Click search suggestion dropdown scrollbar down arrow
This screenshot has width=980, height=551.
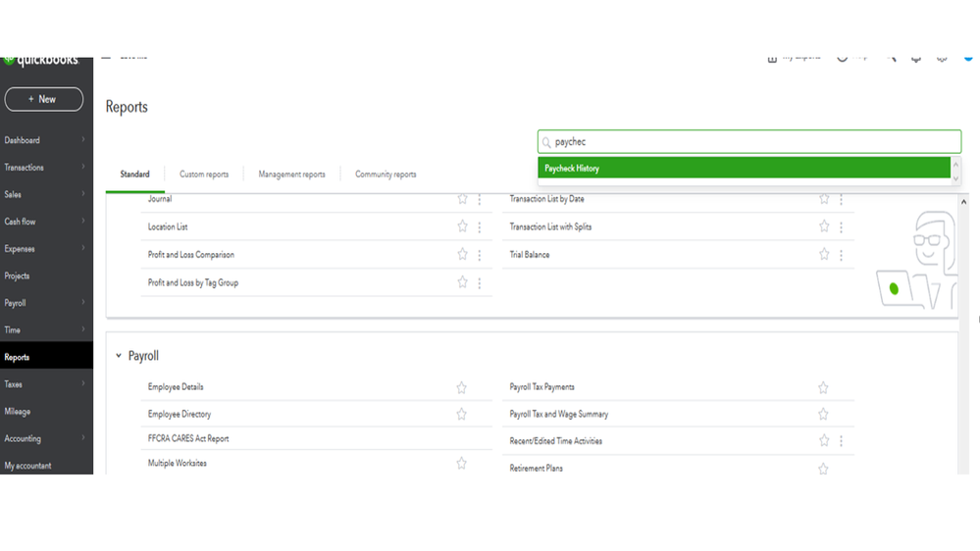955,178
